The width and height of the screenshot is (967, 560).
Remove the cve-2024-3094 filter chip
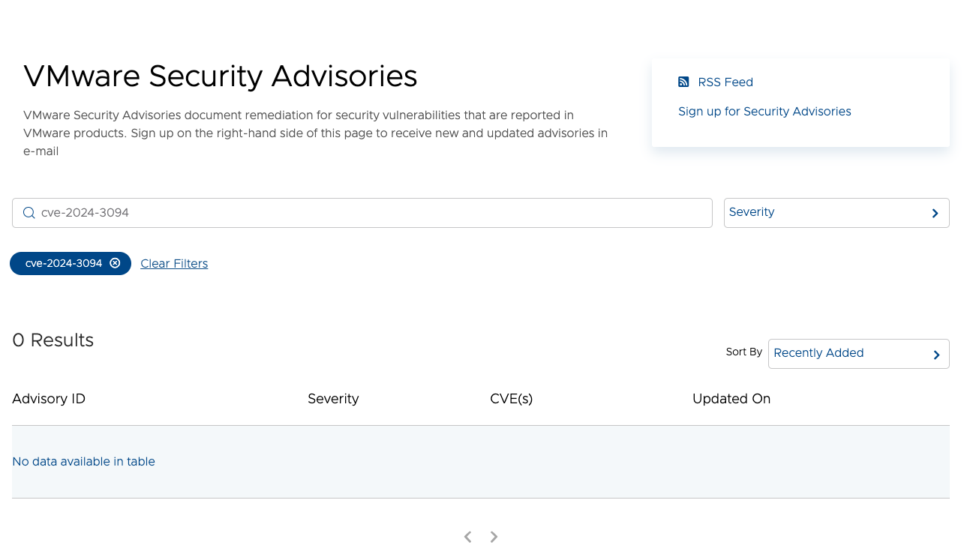coord(115,263)
